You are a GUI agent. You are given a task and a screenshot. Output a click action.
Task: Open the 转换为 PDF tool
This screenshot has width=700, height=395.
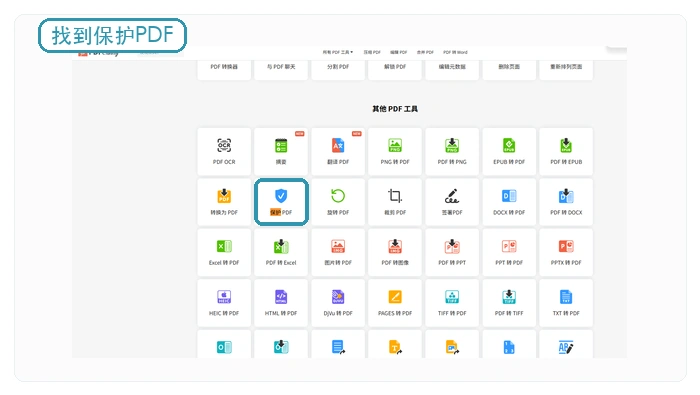coord(224,202)
